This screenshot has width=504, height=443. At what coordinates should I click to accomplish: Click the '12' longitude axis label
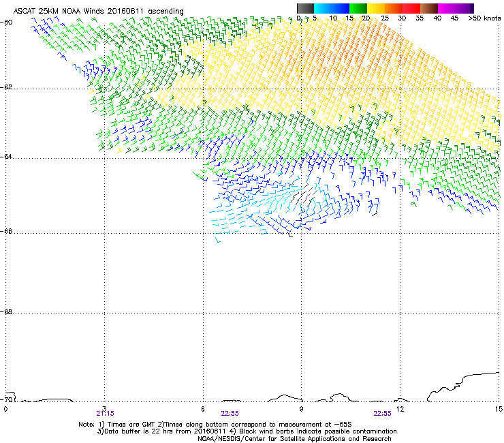[x=400, y=409]
